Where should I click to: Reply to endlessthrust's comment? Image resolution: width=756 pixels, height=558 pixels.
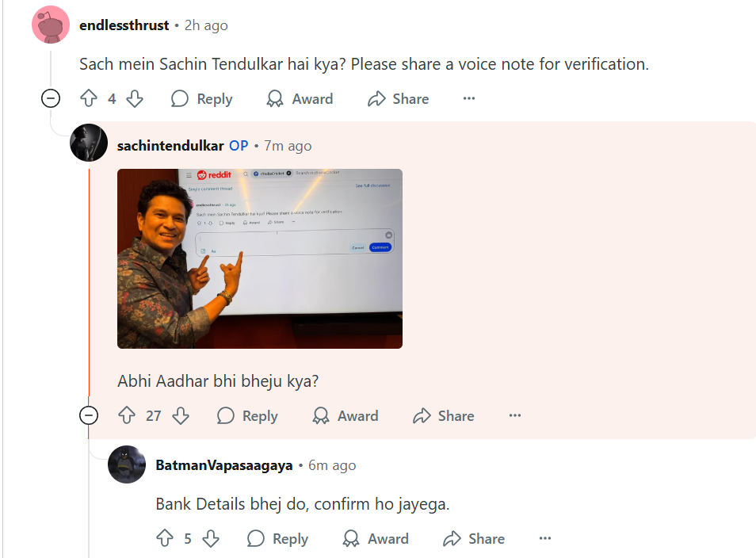202,99
